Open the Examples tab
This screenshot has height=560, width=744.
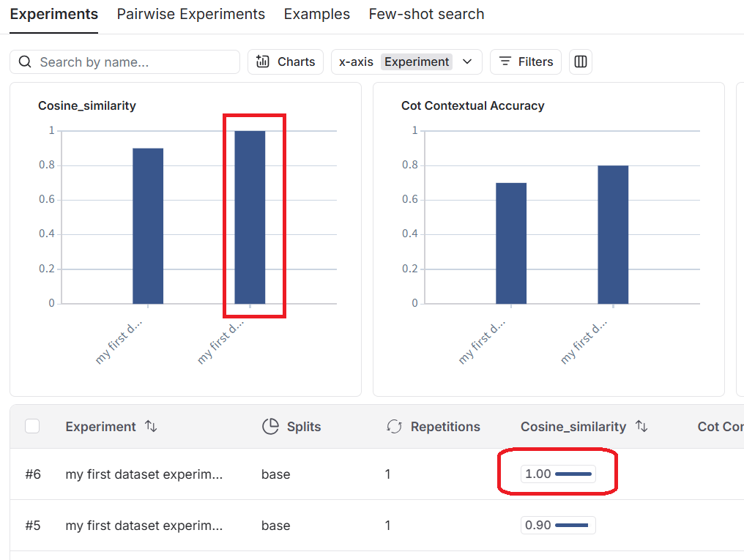317,15
